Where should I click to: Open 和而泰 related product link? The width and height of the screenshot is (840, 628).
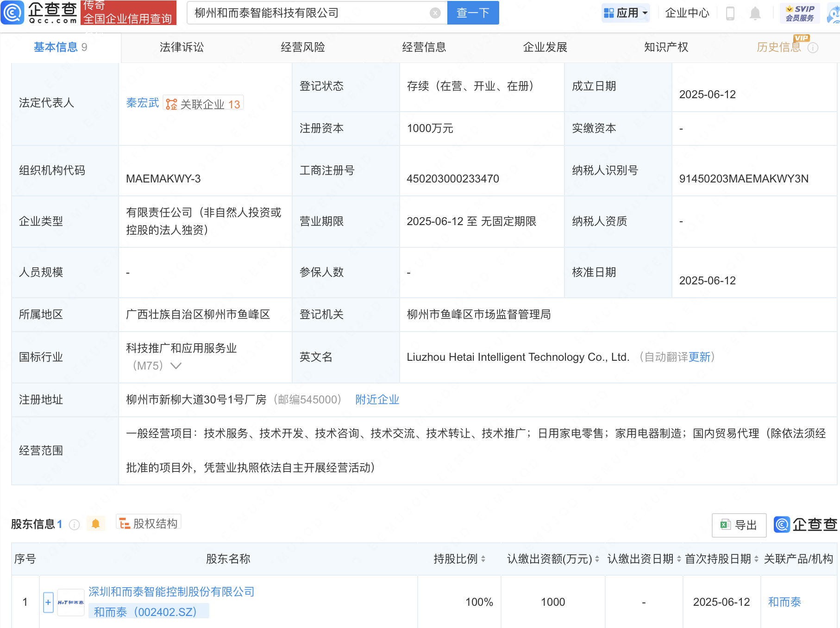pos(784,602)
